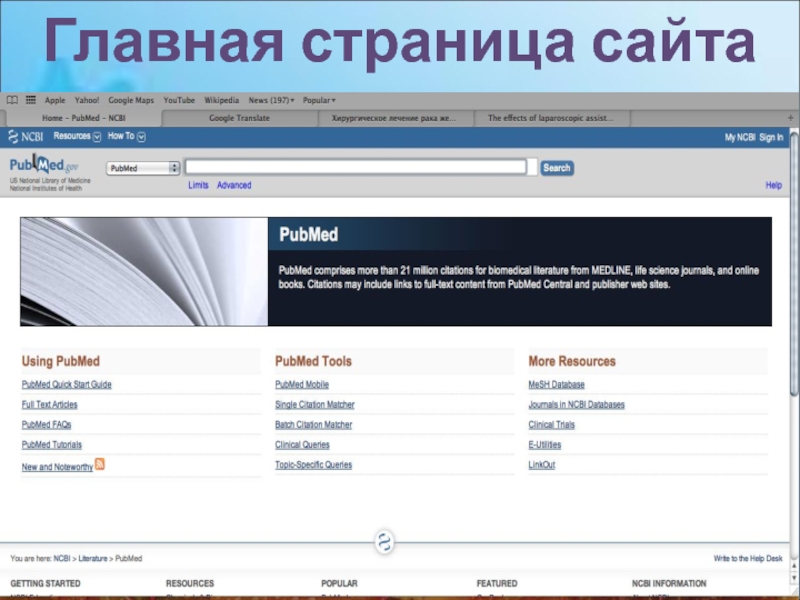This screenshot has height=600, width=800.
Task: Click NCBI in the breadcrumb trail
Action: [62, 559]
